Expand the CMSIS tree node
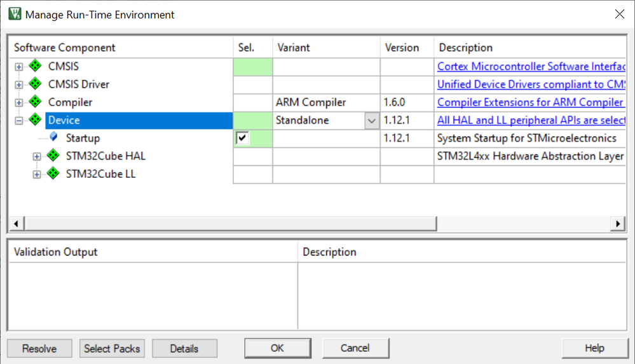 (x=18, y=67)
